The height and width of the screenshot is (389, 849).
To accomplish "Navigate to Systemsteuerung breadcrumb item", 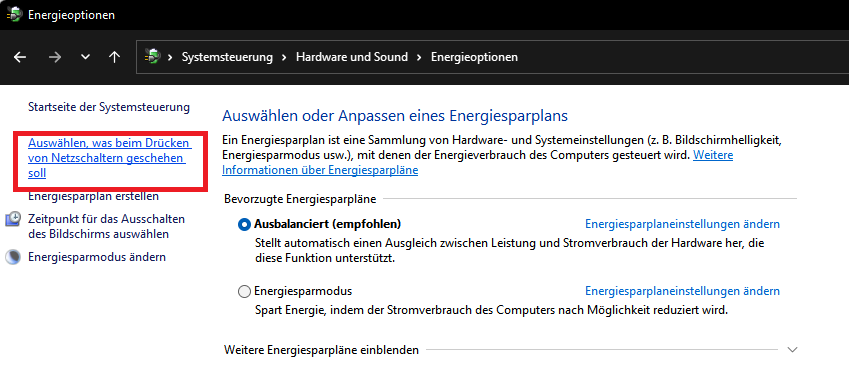I will (x=227, y=57).
